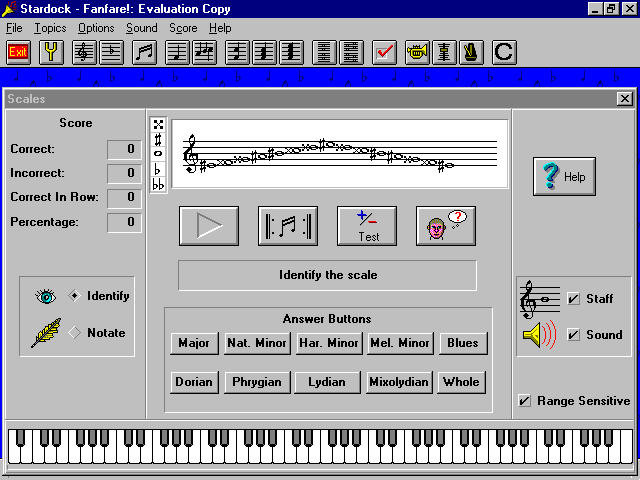Toggle the Range Sensitive checkbox

524,401
